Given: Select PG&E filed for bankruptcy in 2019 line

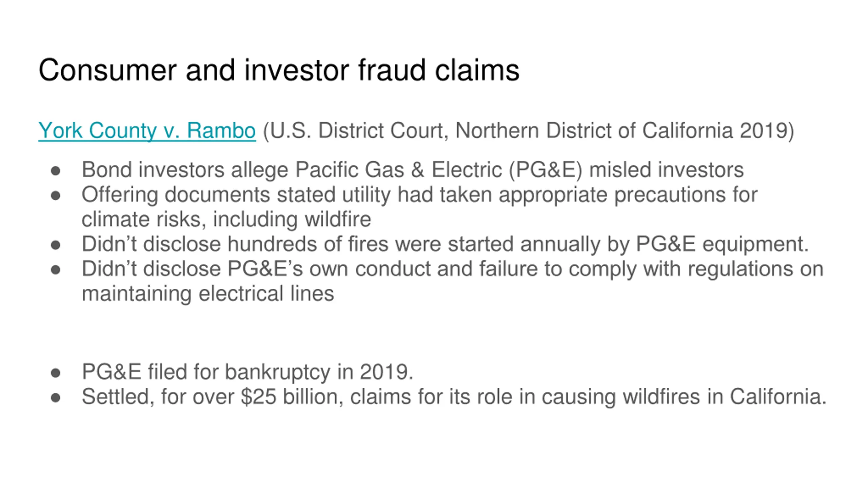Looking at the screenshot, I should point(248,372).
